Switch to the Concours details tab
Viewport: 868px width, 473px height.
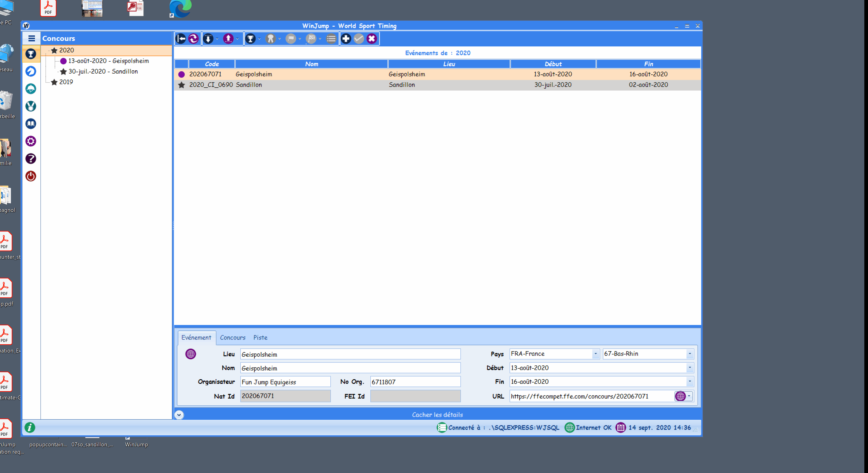click(x=233, y=337)
